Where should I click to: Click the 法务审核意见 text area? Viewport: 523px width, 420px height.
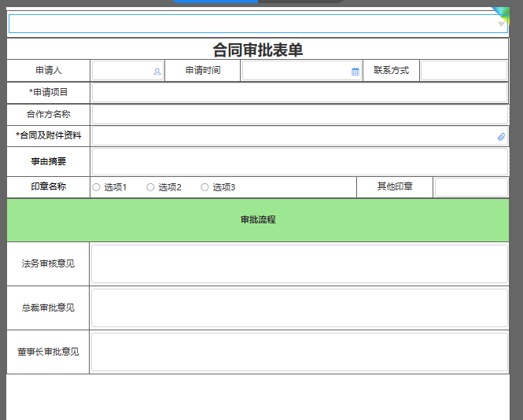[300, 263]
